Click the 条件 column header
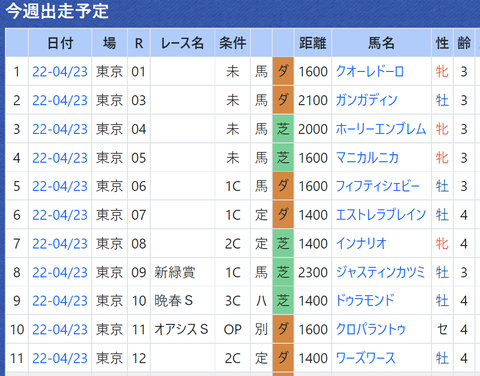This screenshot has height=376, width=480. (x=233, y=43)
